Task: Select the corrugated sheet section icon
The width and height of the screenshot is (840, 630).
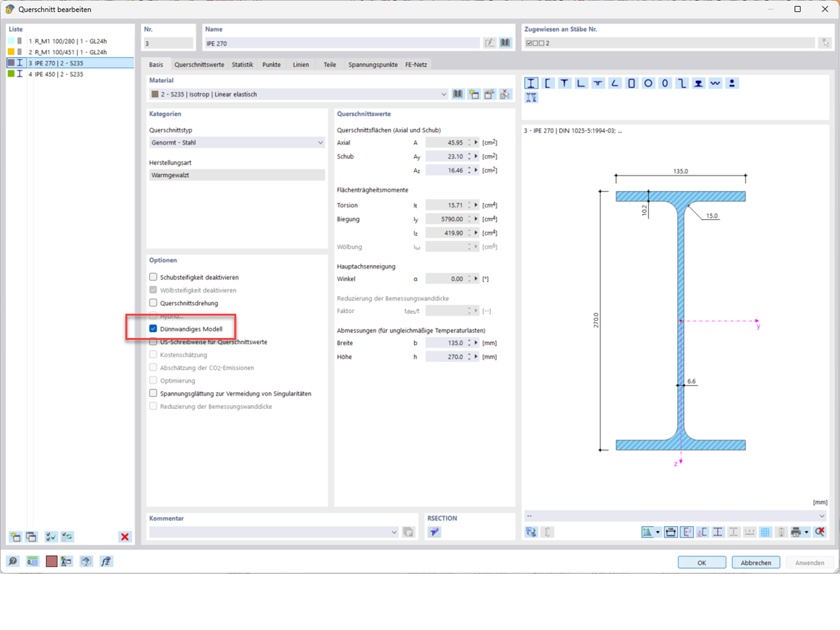Action: (715, 83)
